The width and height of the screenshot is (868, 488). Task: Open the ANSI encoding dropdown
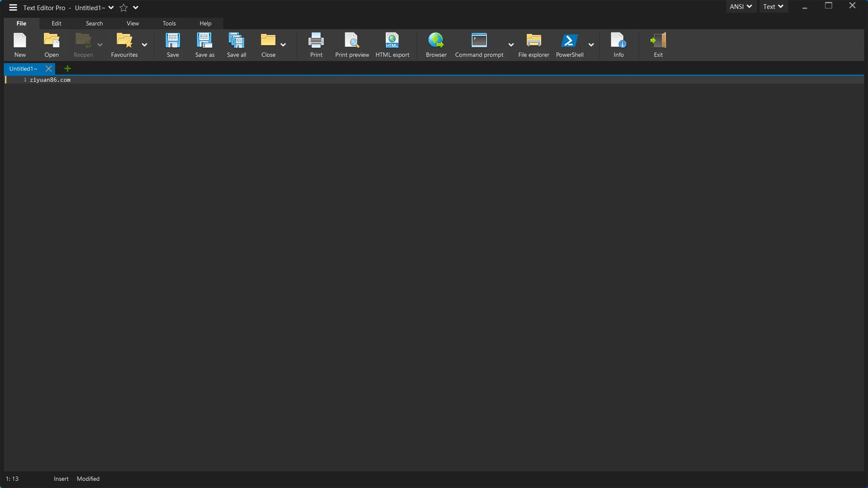[740, 6]
